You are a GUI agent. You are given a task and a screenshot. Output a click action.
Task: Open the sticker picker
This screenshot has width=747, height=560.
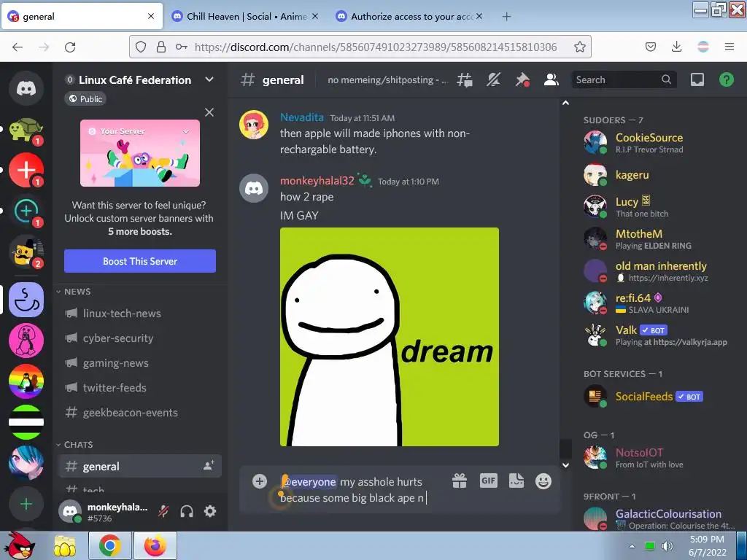516,481
